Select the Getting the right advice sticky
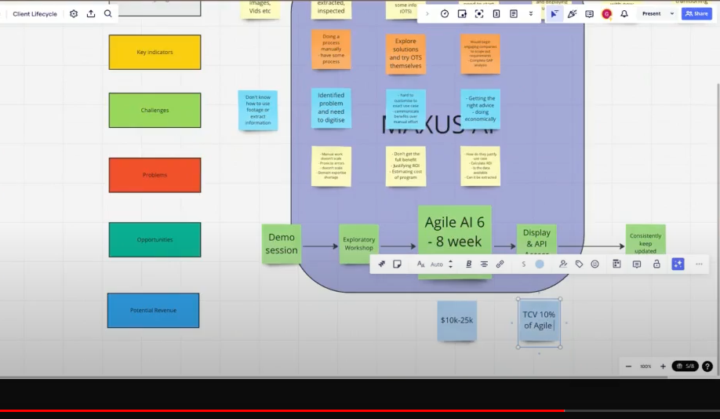The width and height of the screenshot is (720, 419). coord(480,109)
